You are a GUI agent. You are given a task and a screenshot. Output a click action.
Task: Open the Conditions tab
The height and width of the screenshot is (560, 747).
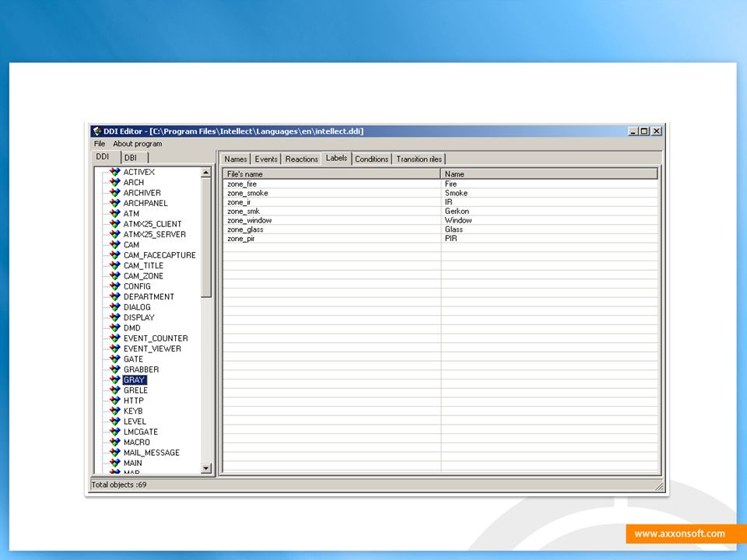372,159
